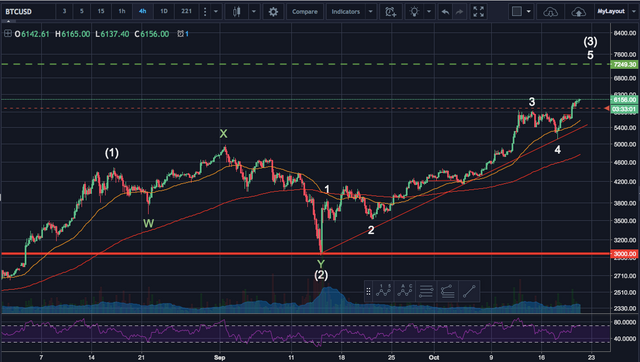Click the green dashed 7249.30 horizontal line
Screen dimensions: 640x362
(x=305, y=64)
